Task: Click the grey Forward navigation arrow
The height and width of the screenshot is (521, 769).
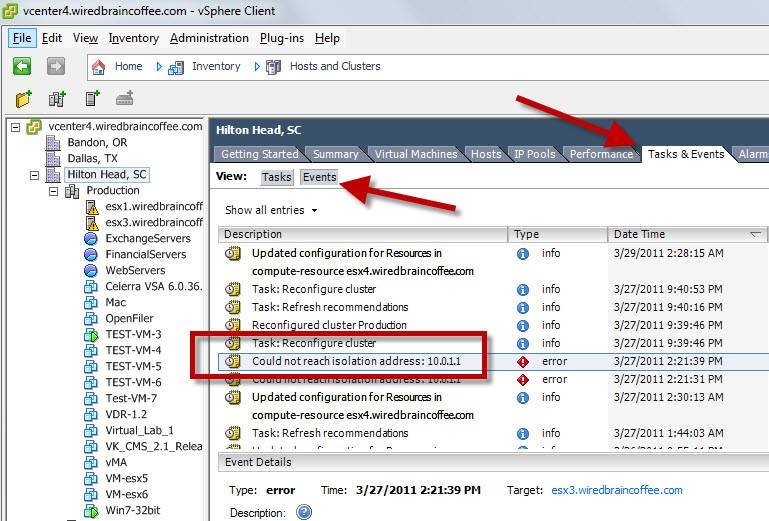Action: [x=56, y=66]
